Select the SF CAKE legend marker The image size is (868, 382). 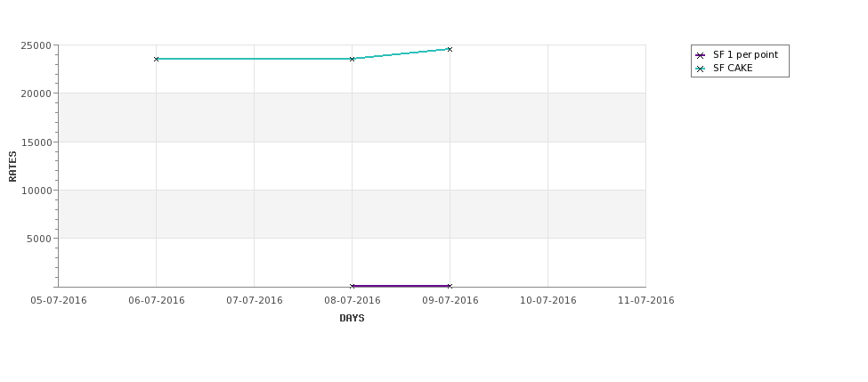click(x=701, y=69)
